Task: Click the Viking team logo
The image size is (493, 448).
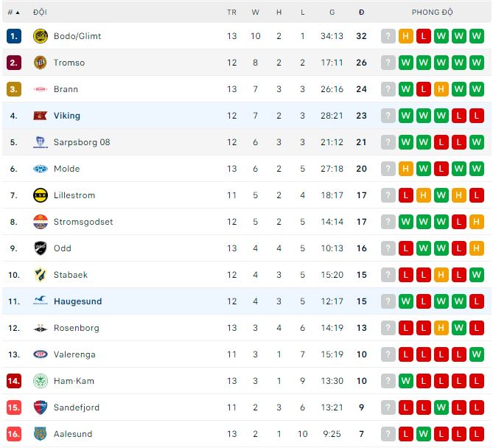Action: coord(40,116)
